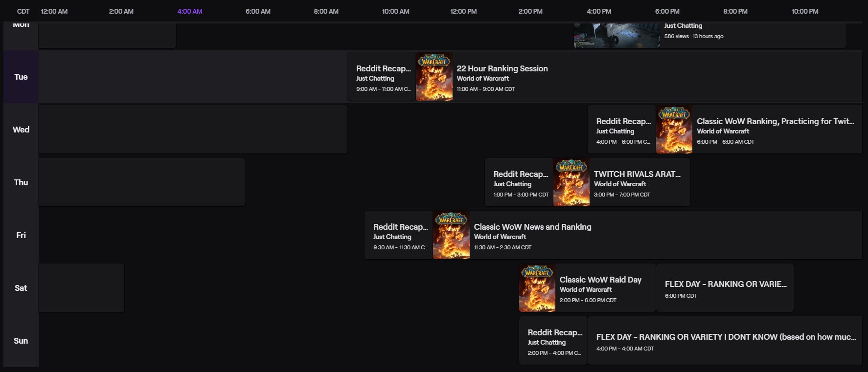
Task: Click Just Chatting under Sunday's Reddit Recap
Action: coord(547,342)
